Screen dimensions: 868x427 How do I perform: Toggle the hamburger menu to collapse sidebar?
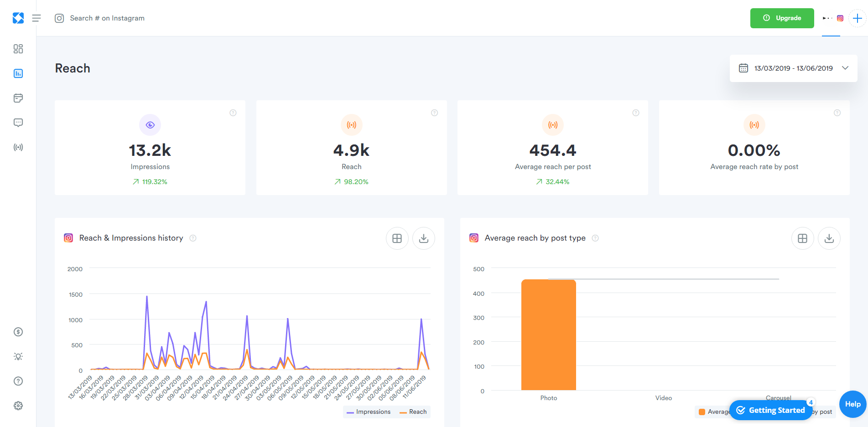36,18
